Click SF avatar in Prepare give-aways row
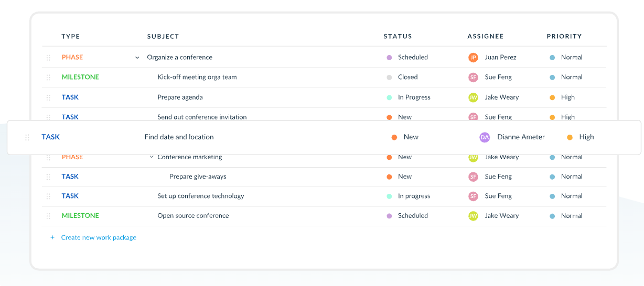The height and width of the screenshot is (286, 644). (x=473, y=177)
